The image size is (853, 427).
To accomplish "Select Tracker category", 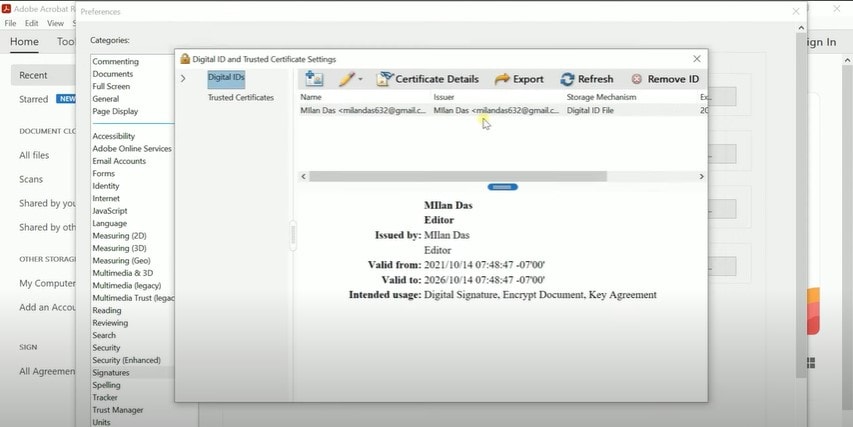I will coord(105,398).
